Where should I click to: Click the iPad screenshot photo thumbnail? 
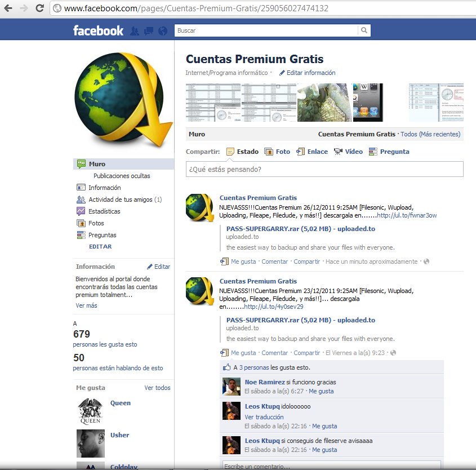368,103
